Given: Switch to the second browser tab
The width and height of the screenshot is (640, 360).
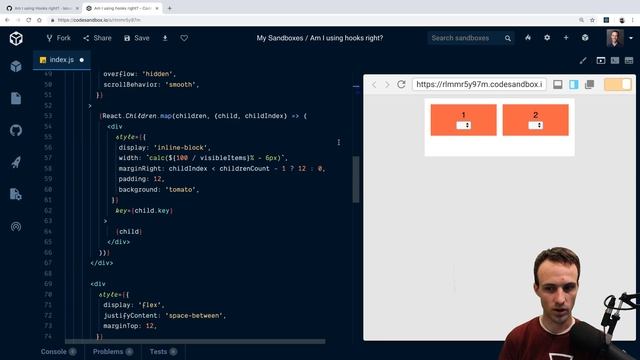Looking at the screenshot, I should 122,8.
